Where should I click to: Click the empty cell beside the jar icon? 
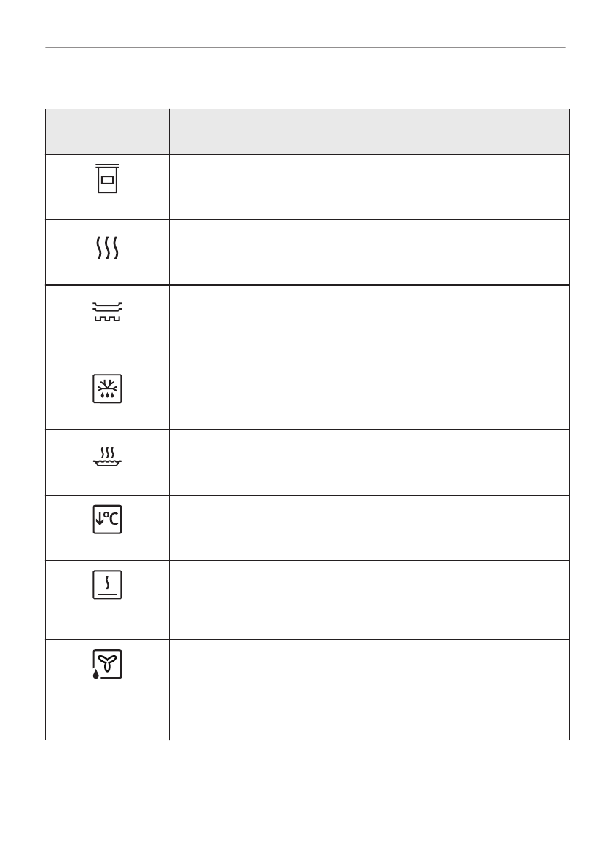click(368, 187)
